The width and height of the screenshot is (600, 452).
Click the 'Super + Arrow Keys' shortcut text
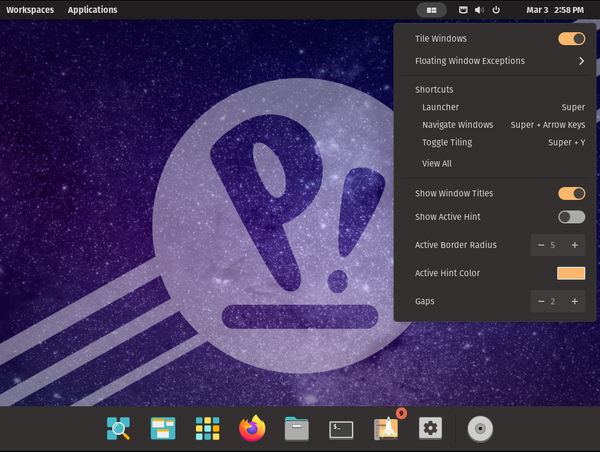[x=548, y=125]
